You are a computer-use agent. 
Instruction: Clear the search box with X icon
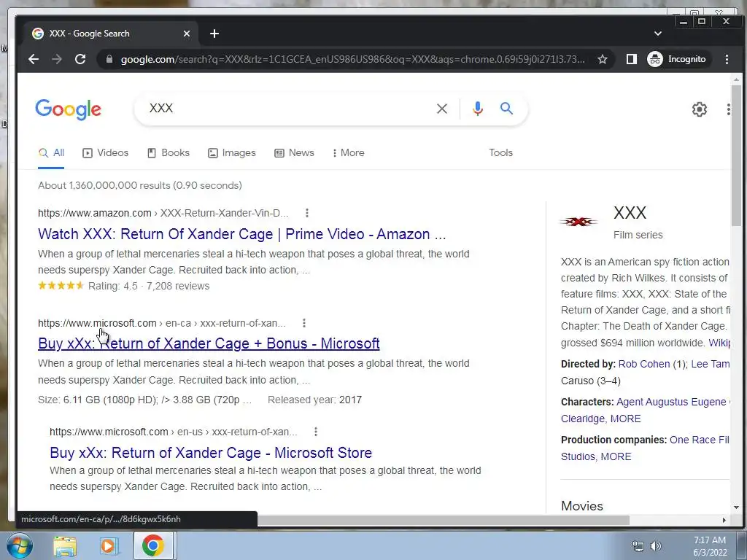(x=441, y=109)
